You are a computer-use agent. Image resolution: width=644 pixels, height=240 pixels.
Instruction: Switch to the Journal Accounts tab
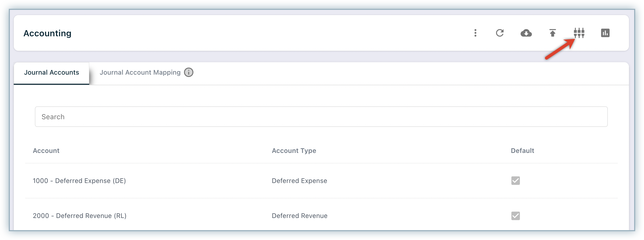coord(52,73)
